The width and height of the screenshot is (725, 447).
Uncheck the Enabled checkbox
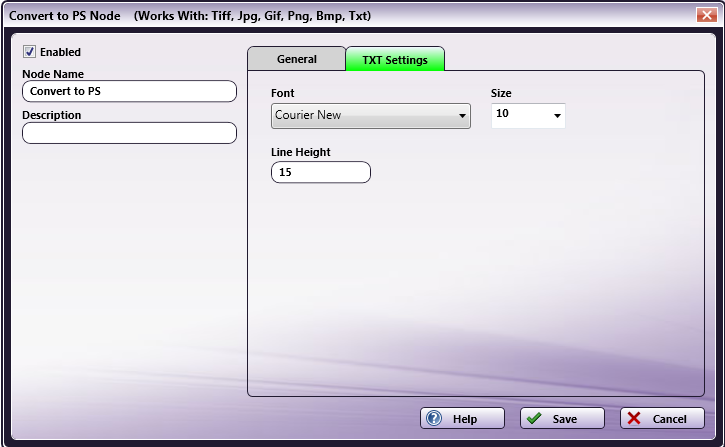[x=30, y=52]
